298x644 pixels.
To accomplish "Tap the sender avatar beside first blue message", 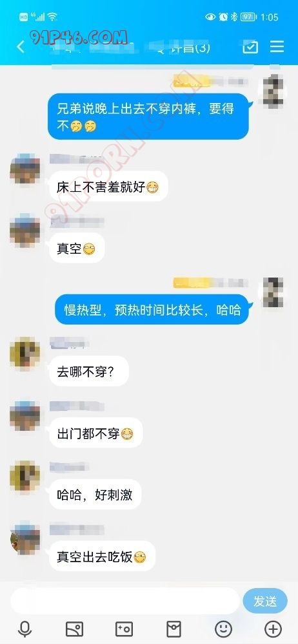I will pos(273,91).
